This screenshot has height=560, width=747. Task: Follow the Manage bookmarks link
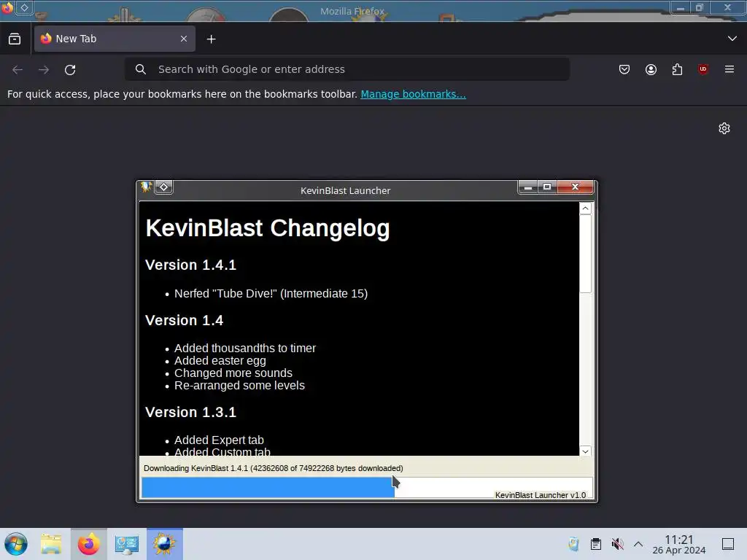coord(413,94)
